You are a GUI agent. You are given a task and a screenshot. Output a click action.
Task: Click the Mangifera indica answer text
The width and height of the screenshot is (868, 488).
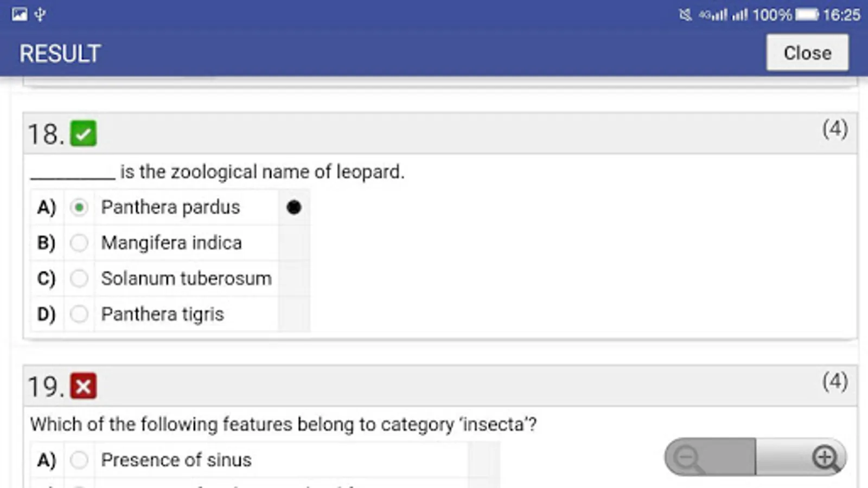point(171,243)
